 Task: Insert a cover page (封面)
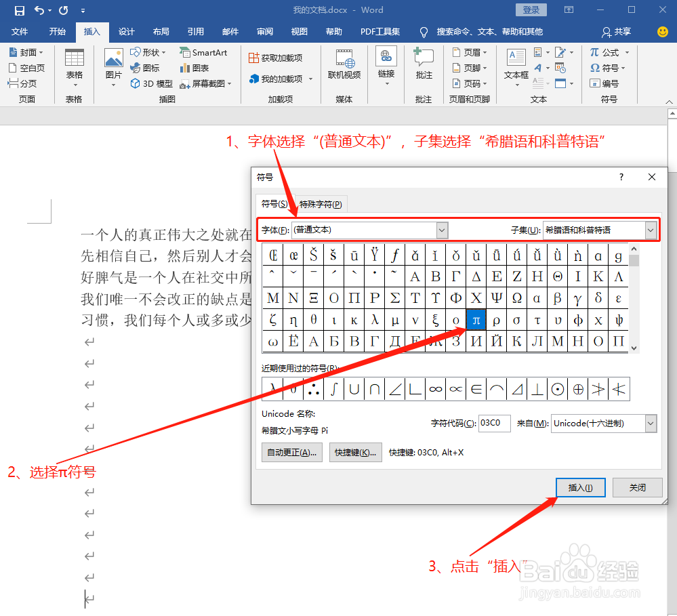[x=26, y=52]
